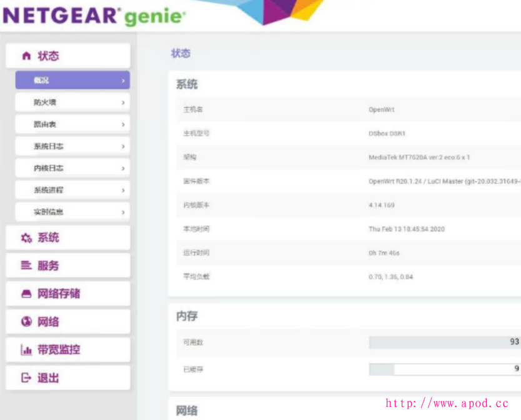
Task: Go to the 系统进程 page
Action: coord(72,190)
